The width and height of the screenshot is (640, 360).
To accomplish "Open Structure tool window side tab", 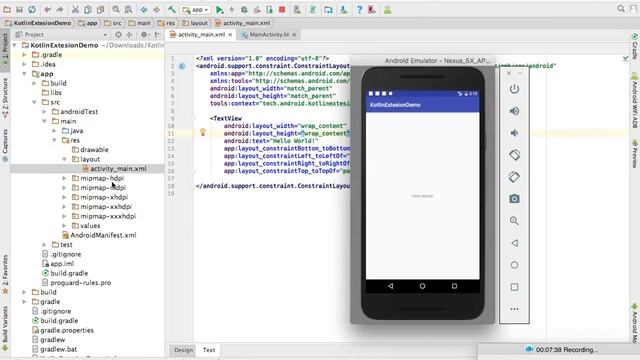I will [5, 98].
